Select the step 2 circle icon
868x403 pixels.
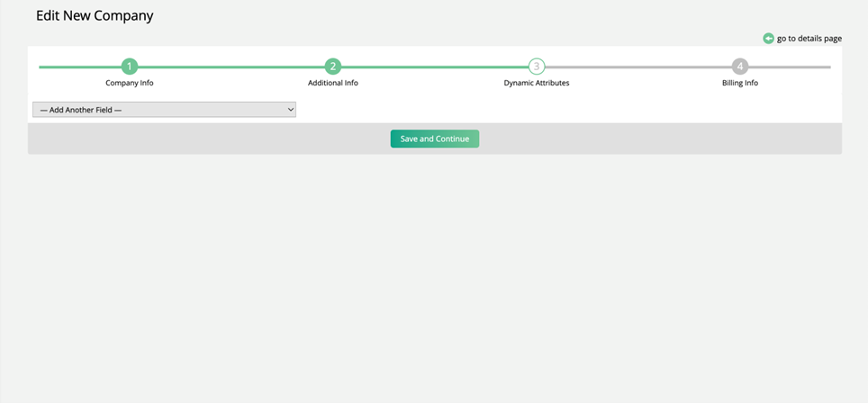point(333,67)
